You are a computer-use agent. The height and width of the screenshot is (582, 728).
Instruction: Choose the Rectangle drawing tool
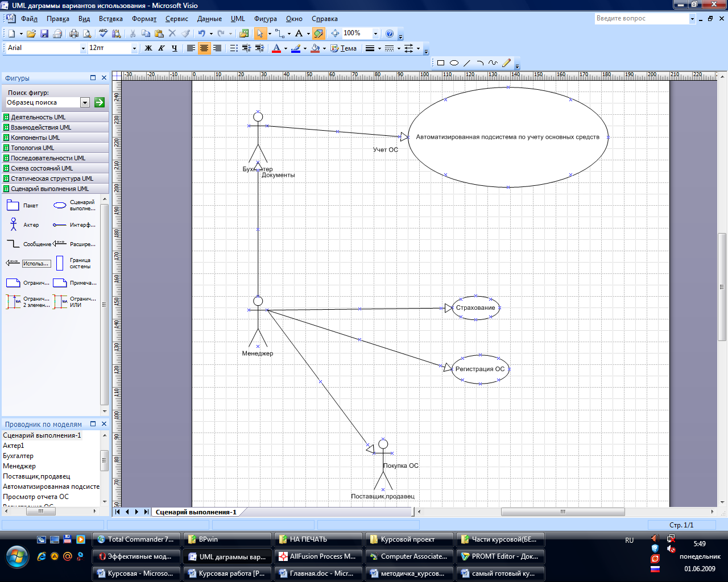pos(440,63)
